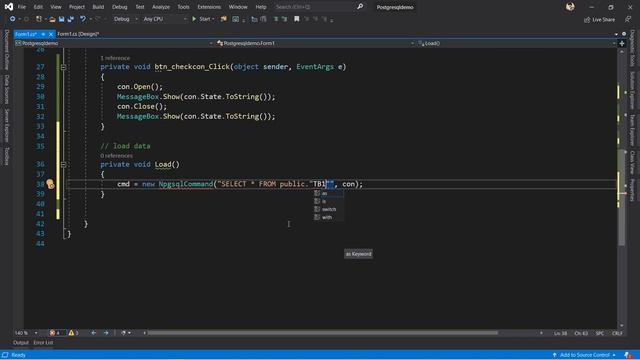
Task: Click the horizontal scrollbar of editor
Action: point(322,333)
